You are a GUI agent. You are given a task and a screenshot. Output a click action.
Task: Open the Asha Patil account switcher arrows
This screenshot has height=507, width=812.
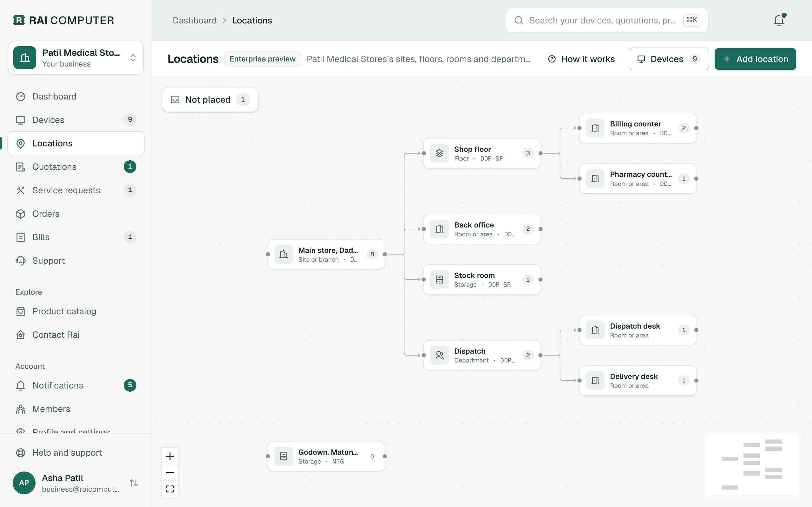134,483
